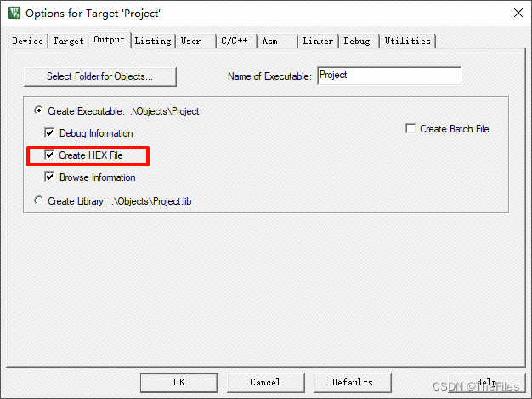This screenshot has height=399, width=532.
Task: Open the Linker tab
Action: click(318, 41)
